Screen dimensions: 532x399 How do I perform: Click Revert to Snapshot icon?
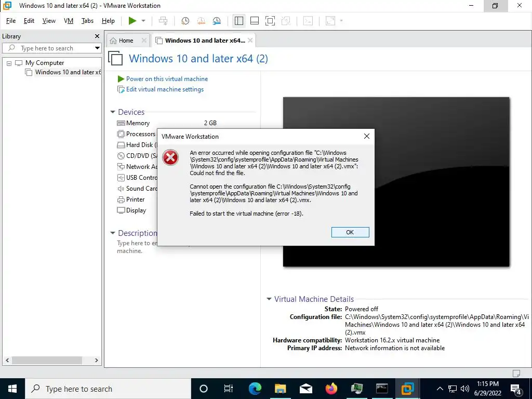[x=201, y=21]
